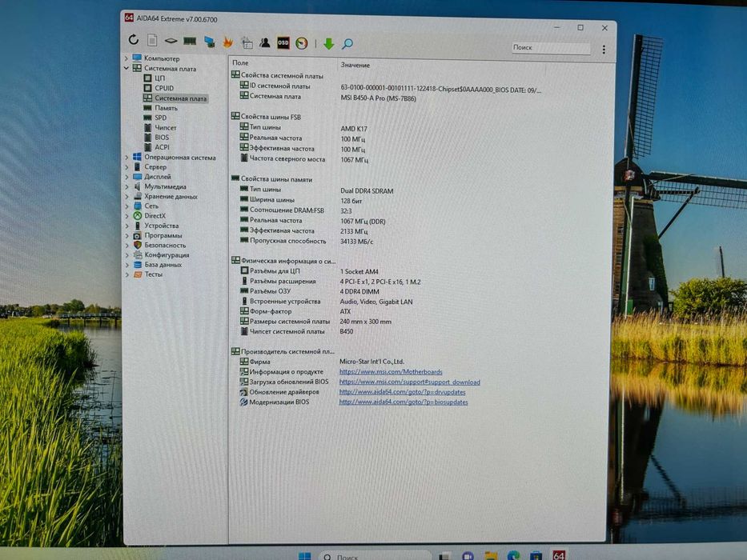The image size is (747, 560).
Task: Select the Пропускная способность row
Action: point(307,242)
